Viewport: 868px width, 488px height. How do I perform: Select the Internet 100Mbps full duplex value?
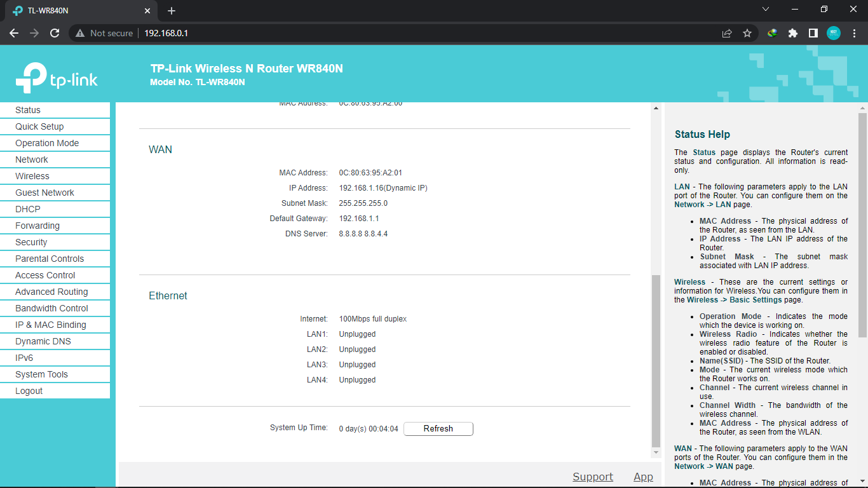point(372,319)
